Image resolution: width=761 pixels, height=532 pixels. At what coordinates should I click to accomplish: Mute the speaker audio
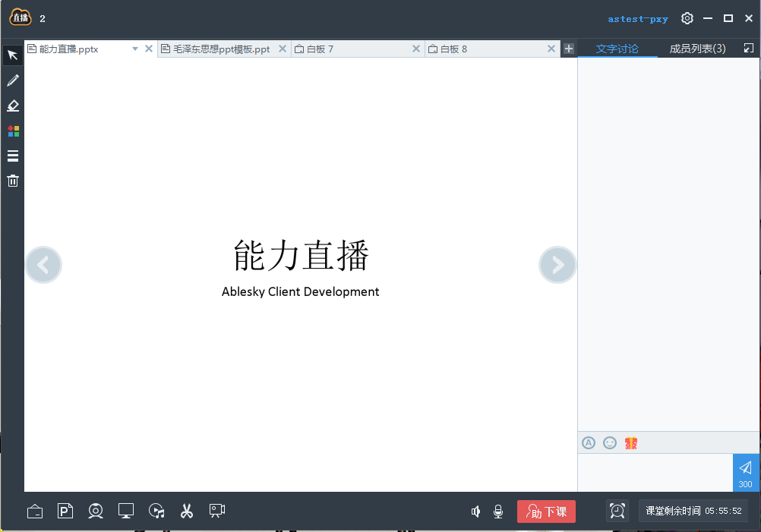click(x=475, y=512)
